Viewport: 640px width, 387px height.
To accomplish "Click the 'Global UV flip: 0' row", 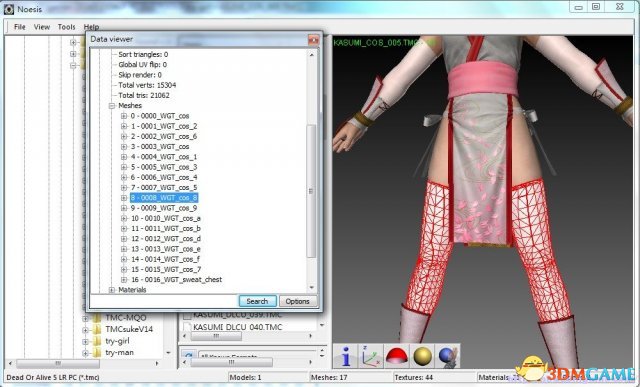I will click(142, 64).
